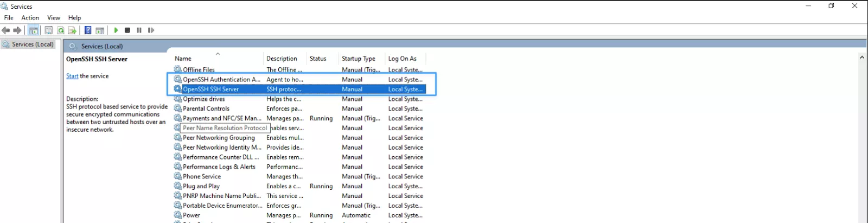868x223 pixels.
Task: Open the View menu
Action: (53, 18)
